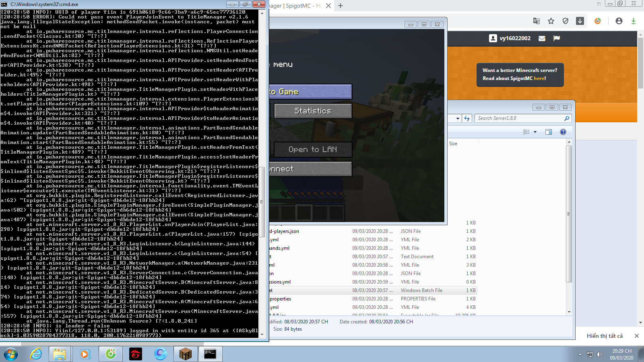644x362 pixels.
Task: Click the Explorer file list scrollbar down arrow
Action: coord(569,312)
